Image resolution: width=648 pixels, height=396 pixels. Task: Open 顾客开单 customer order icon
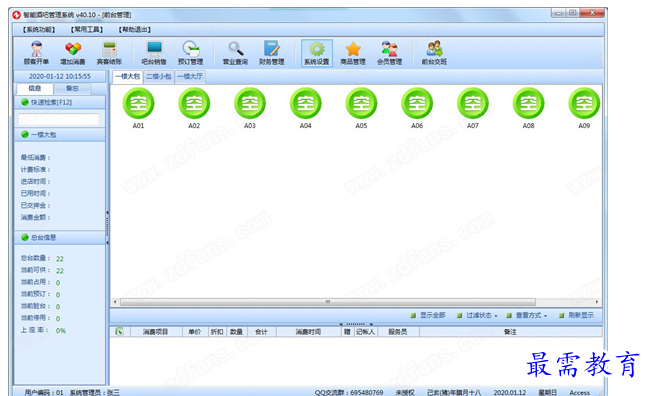pos(36,53)
